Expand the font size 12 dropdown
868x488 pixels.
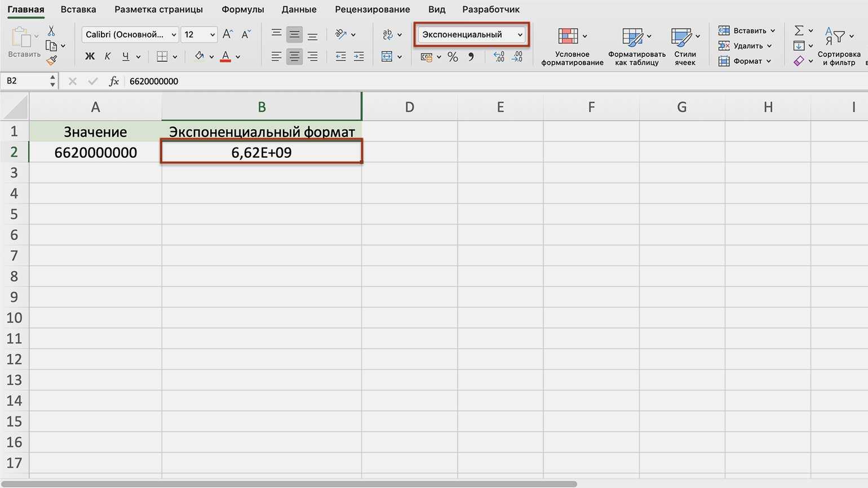pos(212,35)
